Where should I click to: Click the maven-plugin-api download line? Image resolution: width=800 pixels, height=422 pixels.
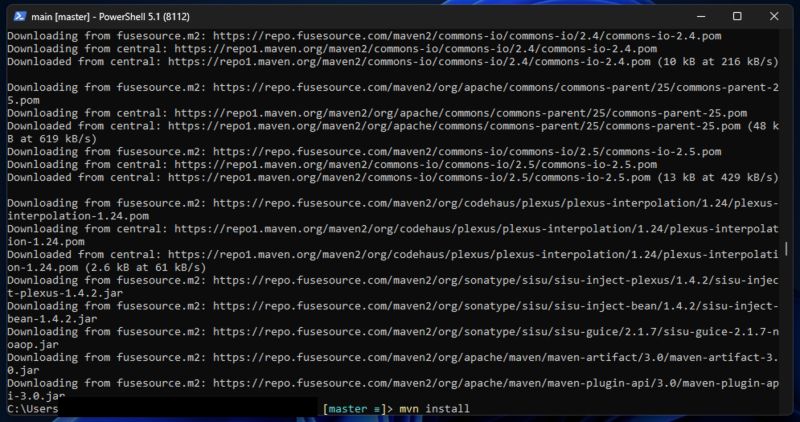pyautogui.click(x=393, y=383)
